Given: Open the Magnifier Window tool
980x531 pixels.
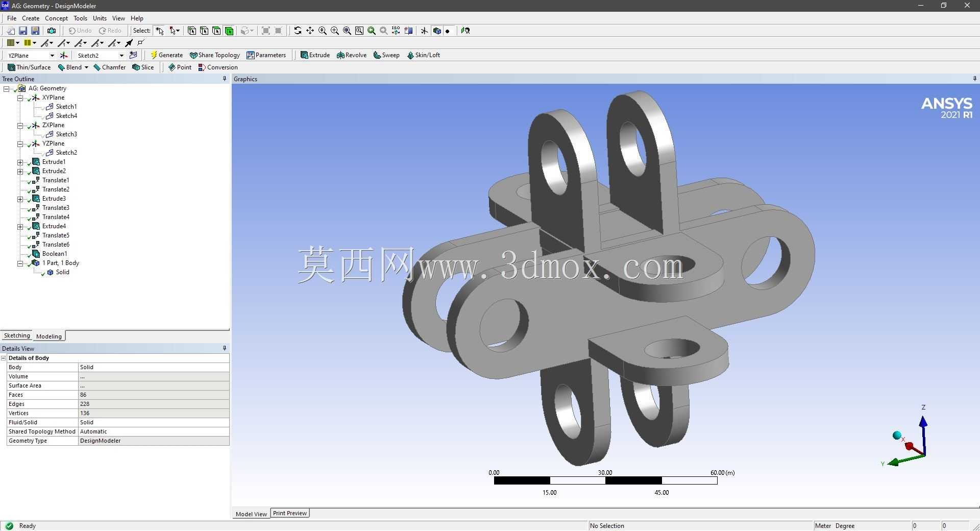Looking at the screenshot, I should (x=359, y=31).
